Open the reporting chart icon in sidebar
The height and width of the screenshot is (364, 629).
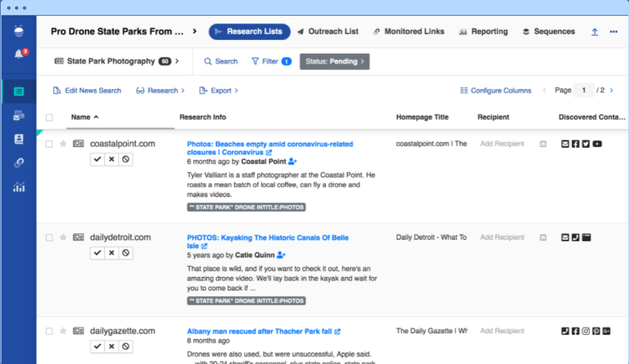tap(19, 187)
